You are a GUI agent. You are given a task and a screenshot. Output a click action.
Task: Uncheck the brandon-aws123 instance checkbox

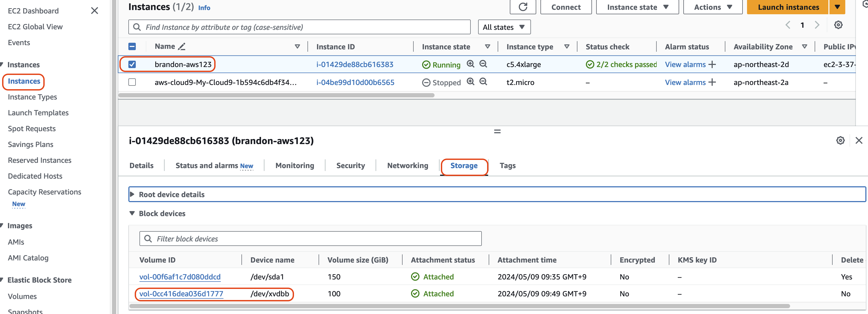coord(132,64)
